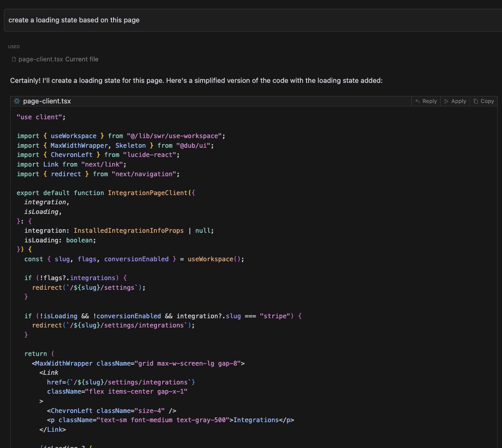Viewport: 502px width, 448px height.
Task: Click the assistant's "Certainly!" response text
Action: pyautogui.click(x=196, y=81)
